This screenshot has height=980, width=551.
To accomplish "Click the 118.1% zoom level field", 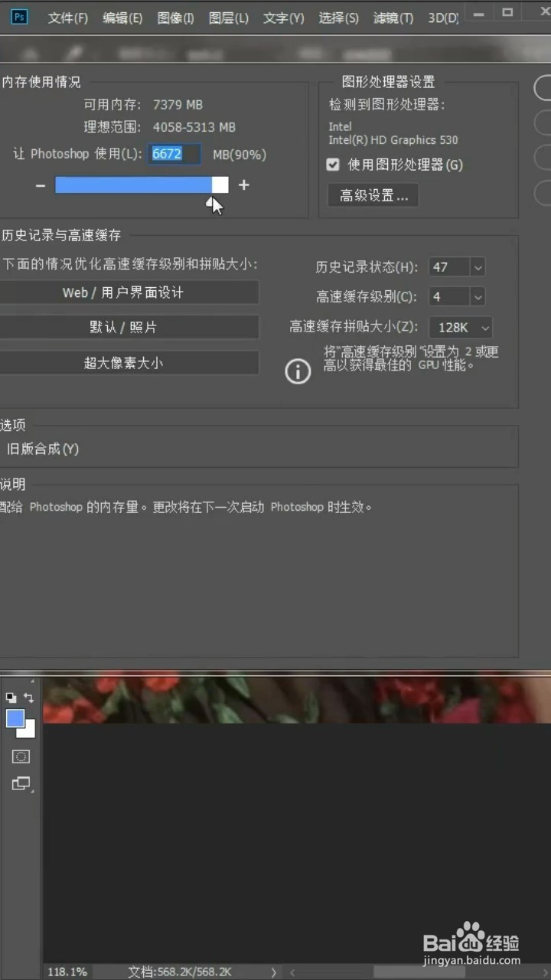I will 67,972.
